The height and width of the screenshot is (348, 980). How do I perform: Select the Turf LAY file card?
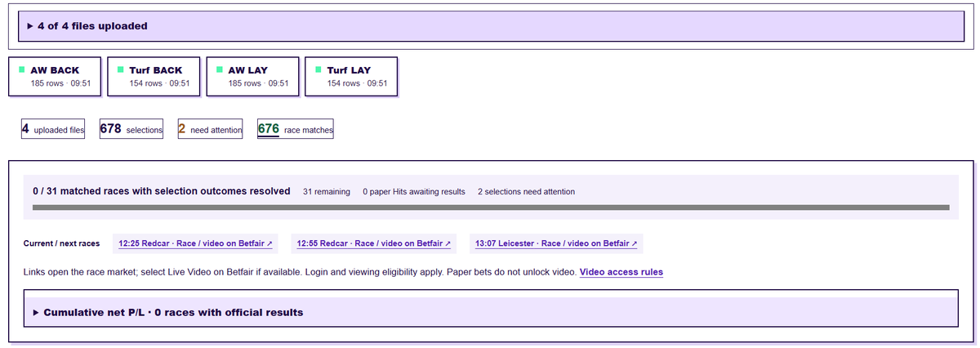(352, 77)
